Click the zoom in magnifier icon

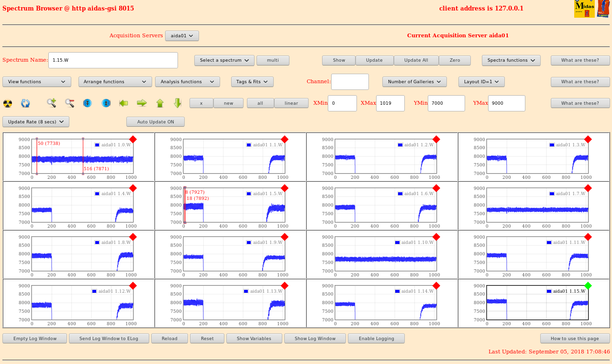coord(52,103)
